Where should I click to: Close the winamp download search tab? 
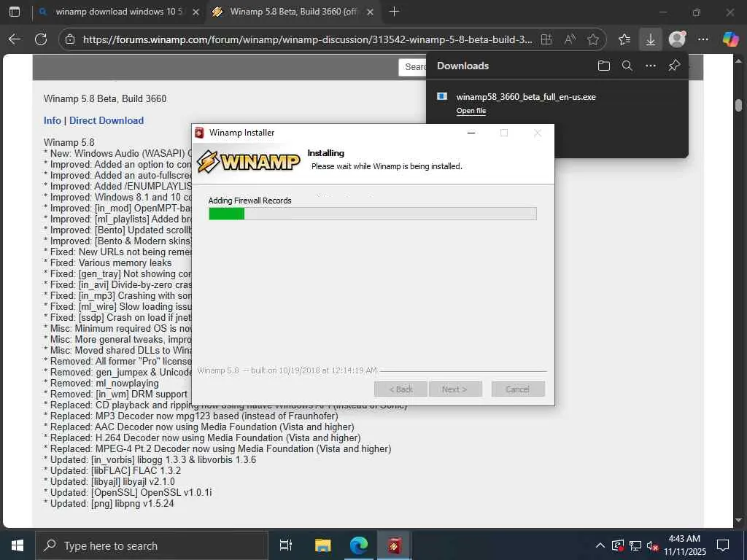tap(196, 12)
